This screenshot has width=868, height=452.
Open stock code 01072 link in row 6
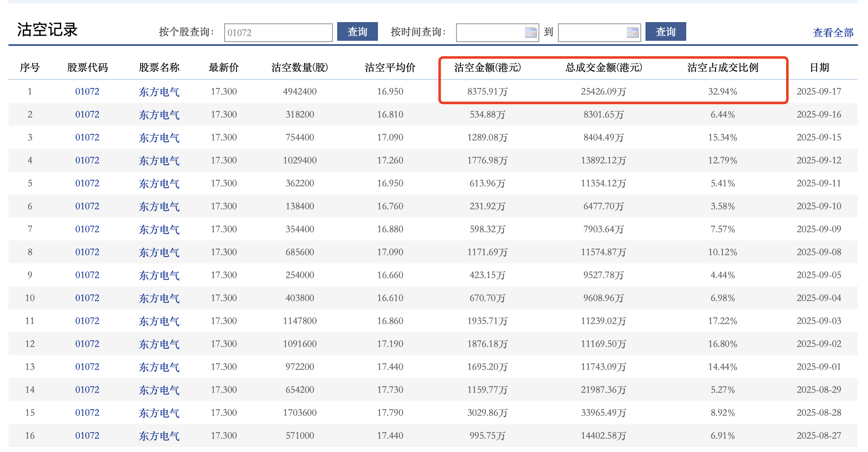pos(87,206)
